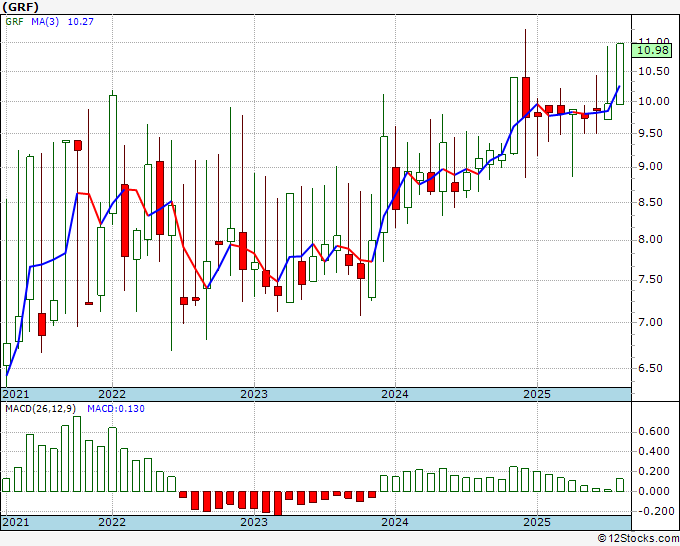This screenshot has height=546, width=680.
Task: Click the latest green MACD histogram bar
Action: pyautogui.click(x=620, y=485)
